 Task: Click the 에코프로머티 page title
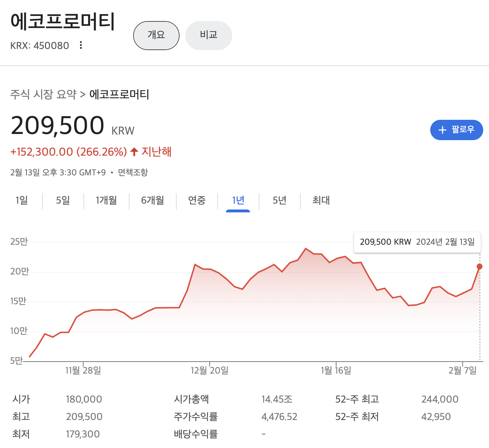(63, 21)
